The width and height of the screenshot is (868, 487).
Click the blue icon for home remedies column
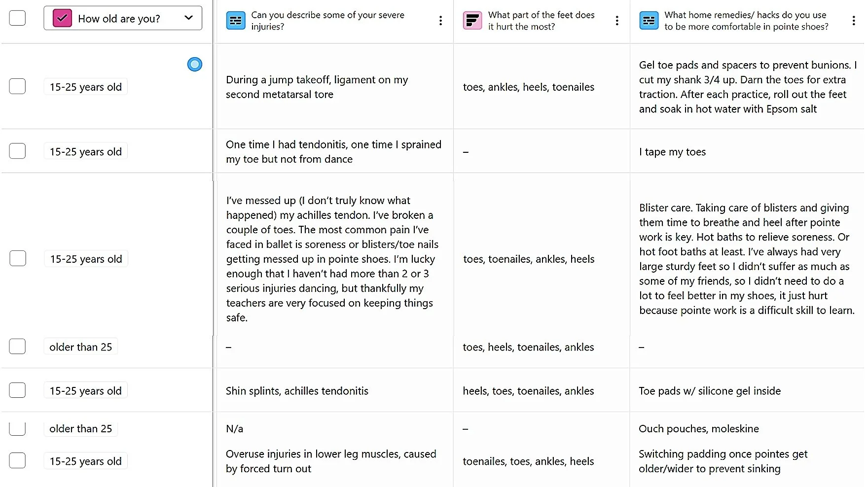[x=649, y=21]
